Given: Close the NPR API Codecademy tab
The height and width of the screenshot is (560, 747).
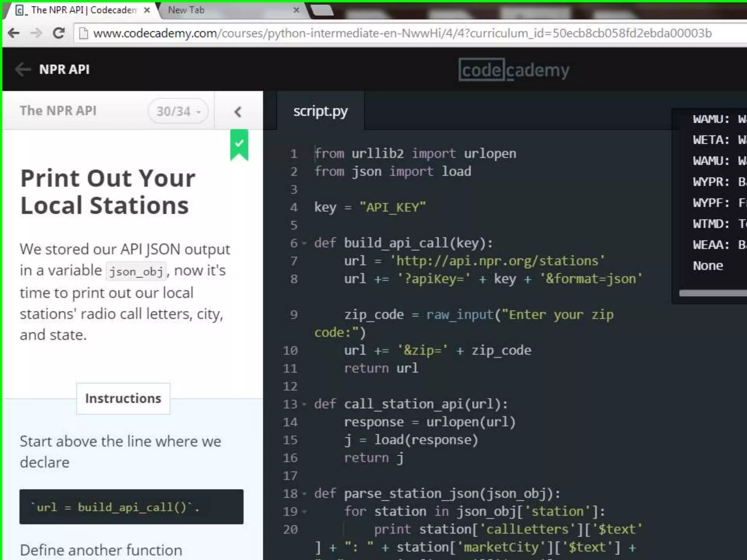Looking at the screenshot, I should point(147,10).
